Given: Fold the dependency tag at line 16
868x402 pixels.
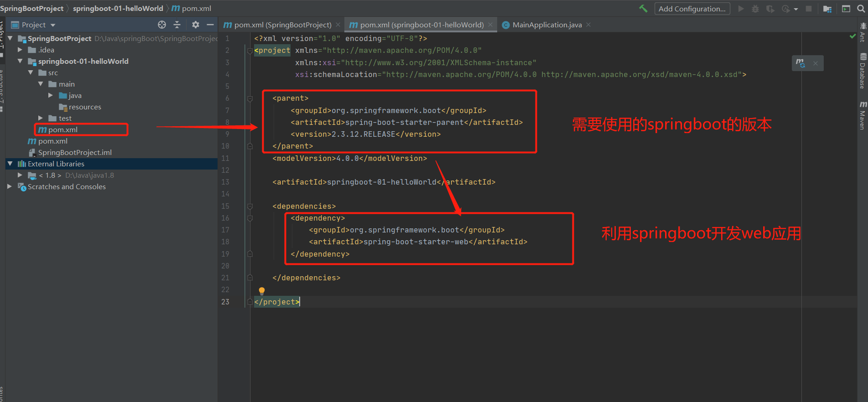Looking at the screenshot, I should click(x=250, y=218).
